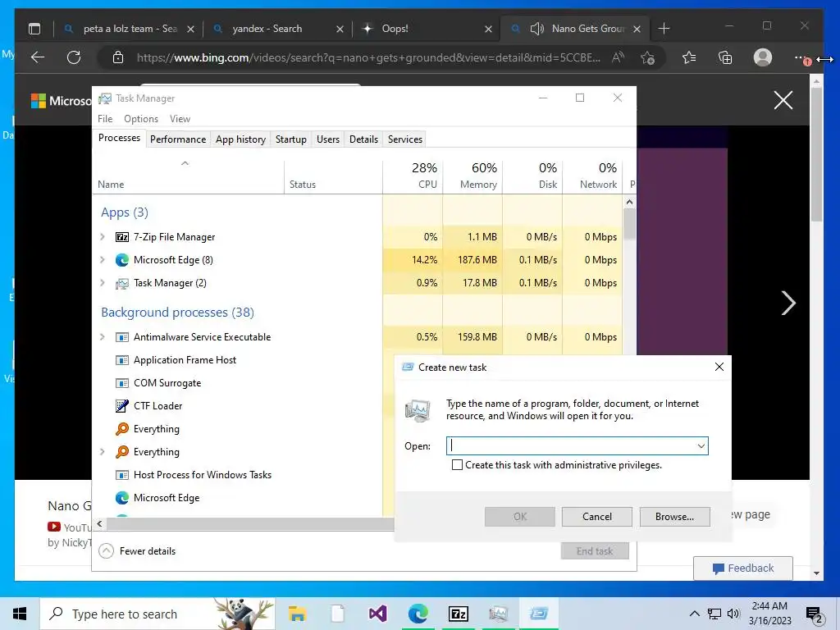Switch to the Users tab
Screen dimensions: 840x630
pos(328,139)
